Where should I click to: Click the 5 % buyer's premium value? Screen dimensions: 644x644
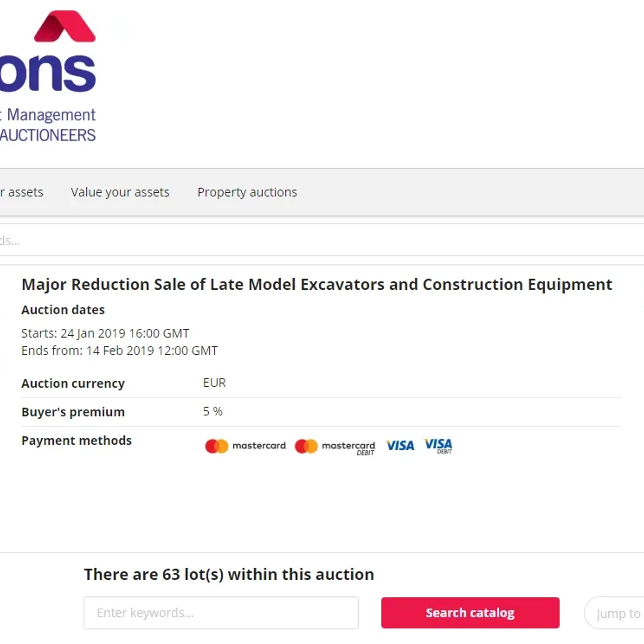click(x=213, y=411)
